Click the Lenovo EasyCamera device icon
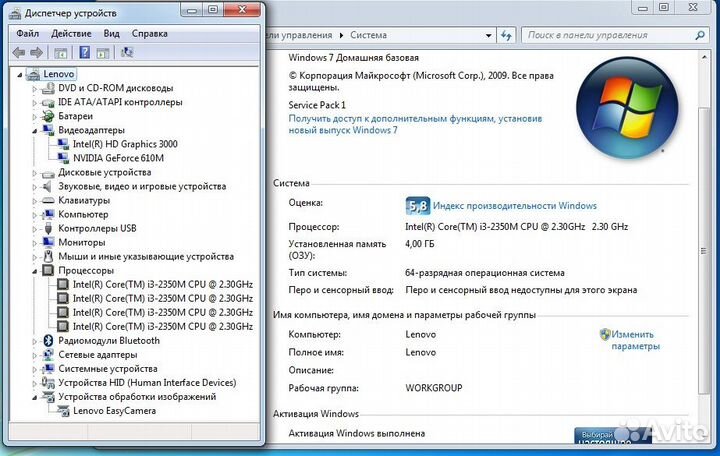This screenshot has width=720, height=456. pyautogui.click(x=63, y=411)
